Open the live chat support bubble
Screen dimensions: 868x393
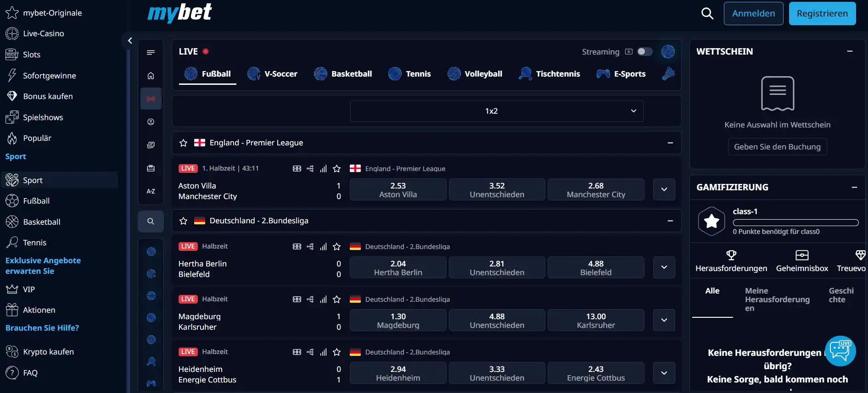(x=840, y=351)
